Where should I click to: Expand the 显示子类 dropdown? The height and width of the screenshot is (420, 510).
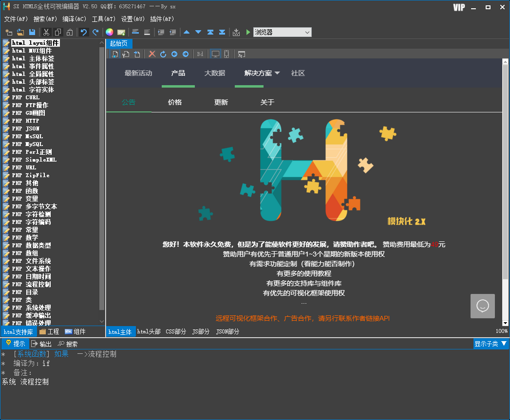coord(491,344)
